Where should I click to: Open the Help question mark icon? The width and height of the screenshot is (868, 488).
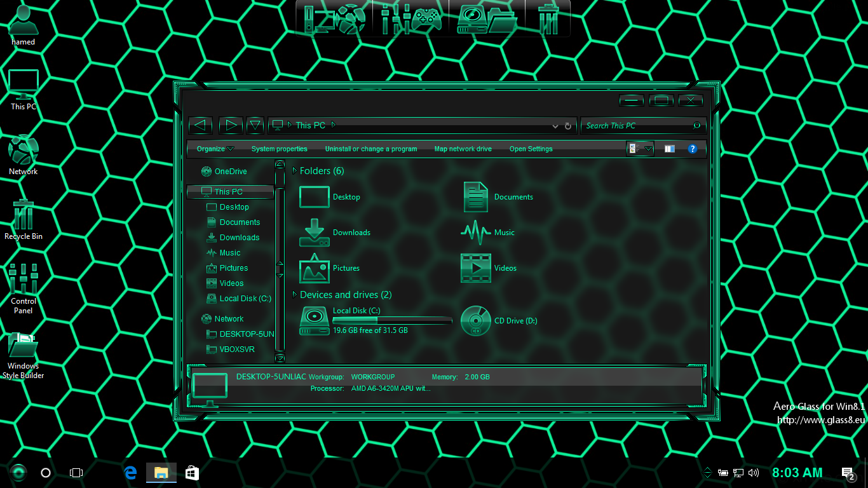(x=693, y=149)
